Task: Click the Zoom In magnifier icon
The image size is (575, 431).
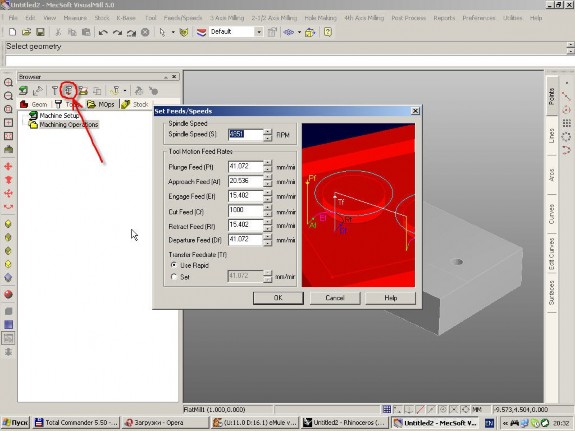Action: coord(8,83)
